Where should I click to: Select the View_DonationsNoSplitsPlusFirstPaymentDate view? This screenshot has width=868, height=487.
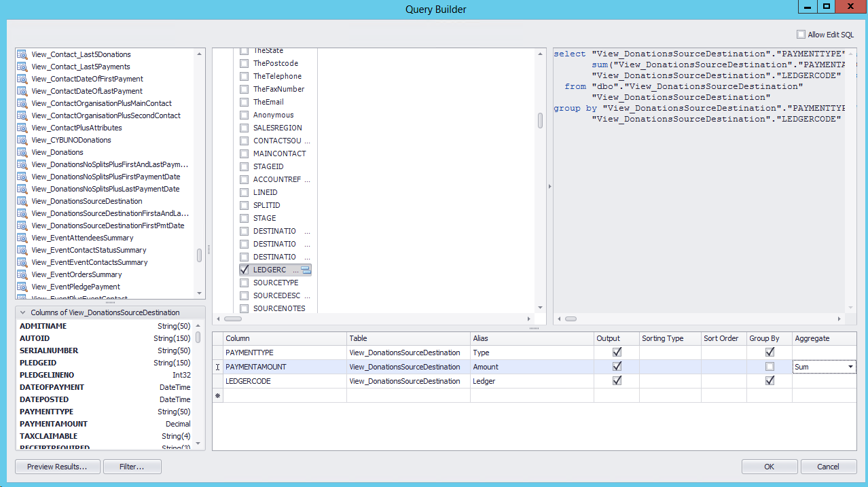[x=105, y=177]
